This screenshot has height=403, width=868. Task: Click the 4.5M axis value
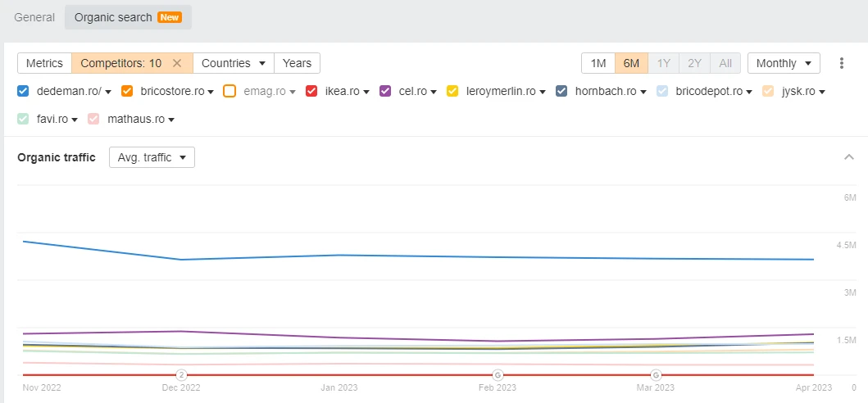pos(847,245)
